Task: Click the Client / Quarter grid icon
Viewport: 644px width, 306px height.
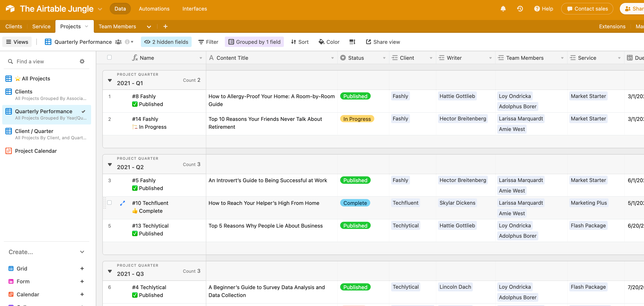Action: (x=9, y=131)
